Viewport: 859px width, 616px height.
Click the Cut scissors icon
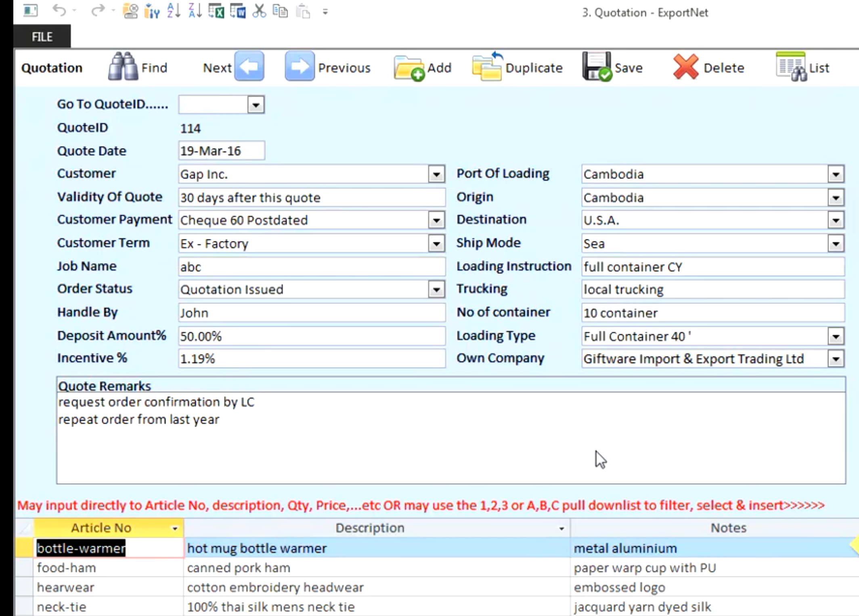(259, 11)
